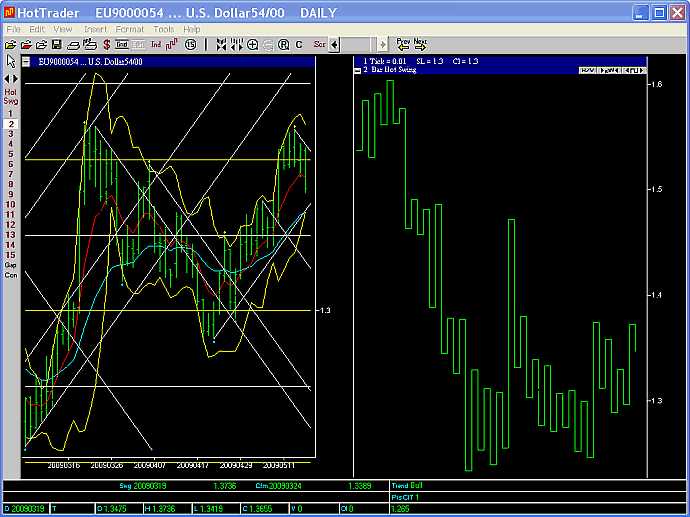Screen dimensions: 690x517
Task: Select swing level 5 in sidebar
Action: [x=11, y=154]
